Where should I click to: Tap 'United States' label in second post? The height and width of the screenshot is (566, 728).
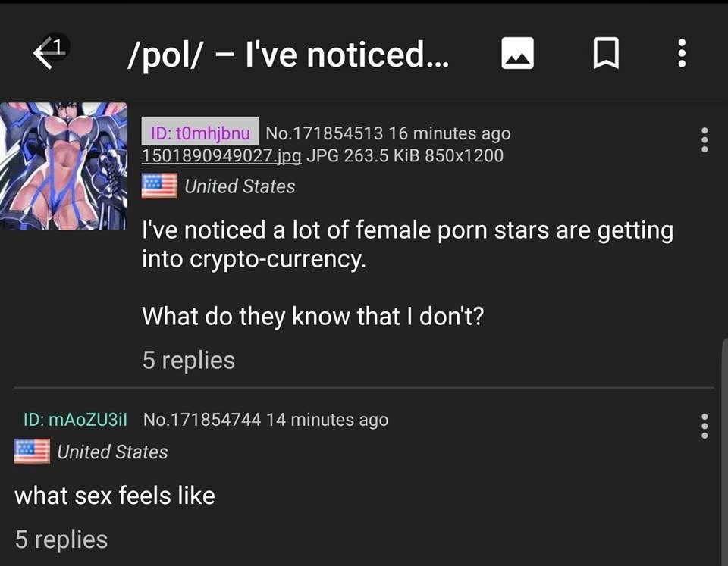pyautogui.click(x=112, y=452)
